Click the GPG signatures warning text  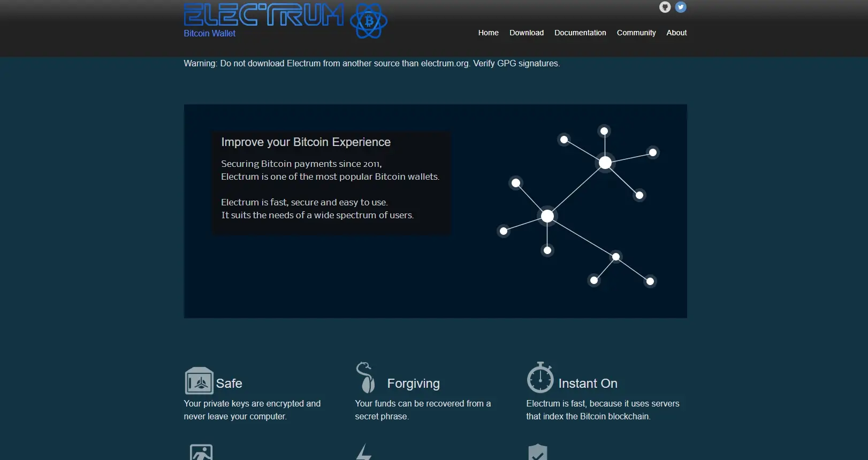tap(371, 63)
